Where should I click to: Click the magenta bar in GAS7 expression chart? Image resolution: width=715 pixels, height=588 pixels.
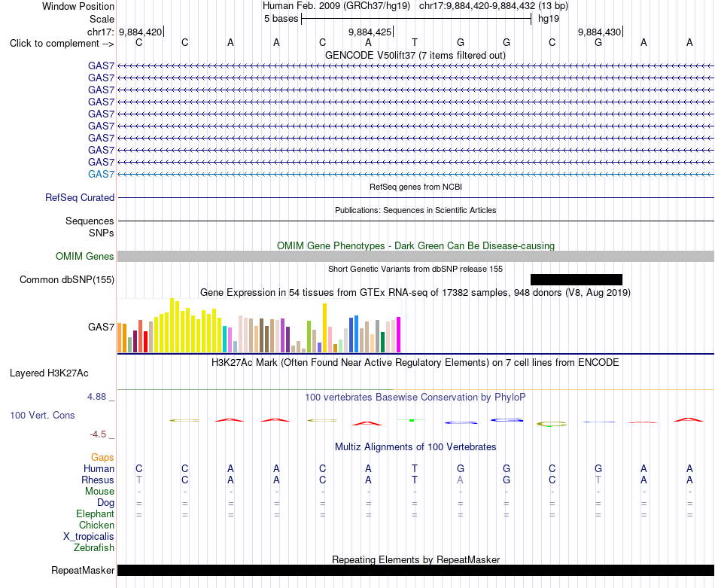(x=399, y=335)
